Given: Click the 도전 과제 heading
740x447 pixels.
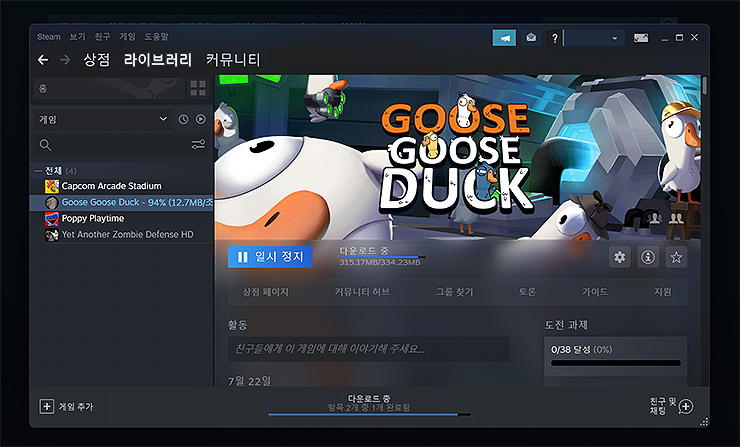Looking at the screenshot, I should click(566, 325).
